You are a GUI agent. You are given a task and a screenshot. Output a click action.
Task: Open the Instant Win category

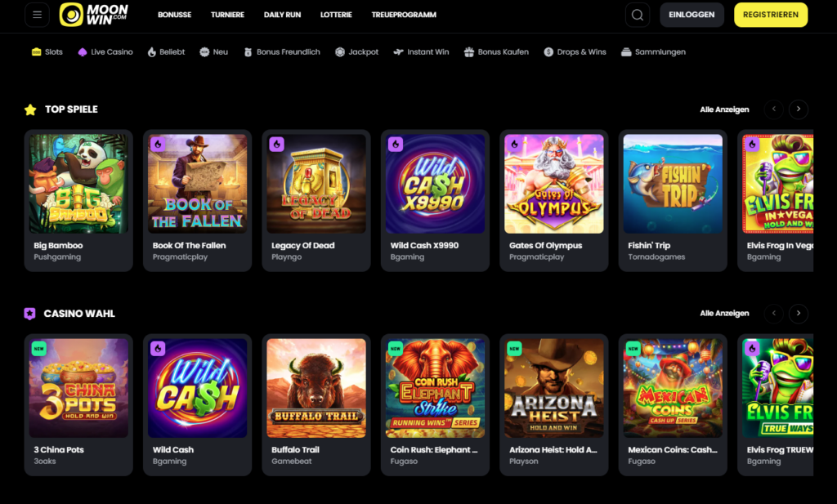[x=420, y=51]
